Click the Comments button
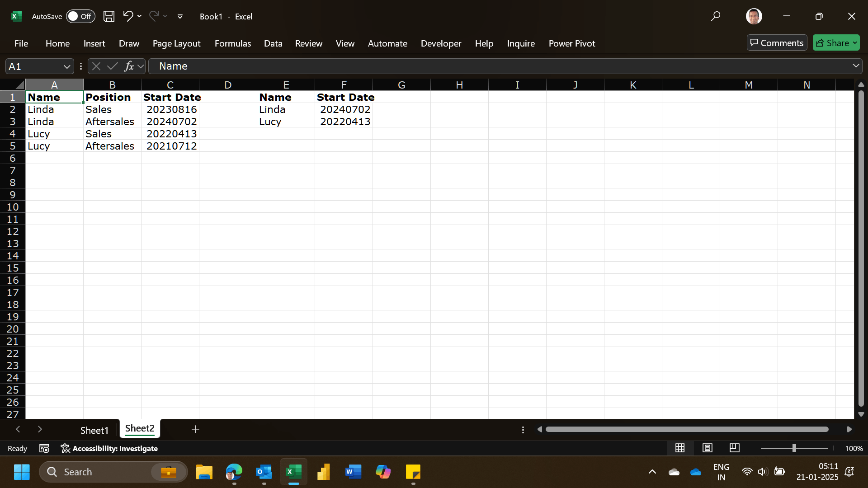Screen dimensions: 868x488 (x=777, y=42)
